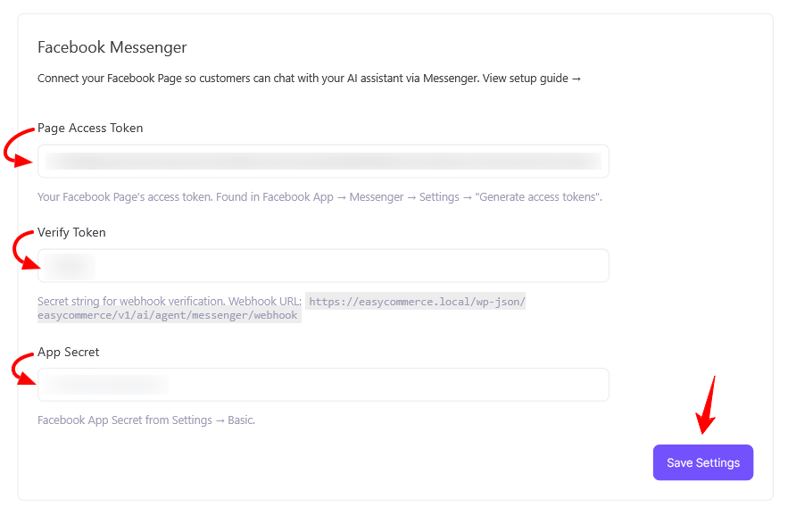Click the webhook URL code text
Viewport: 788px width, 532px height.
tap(281, 308)
